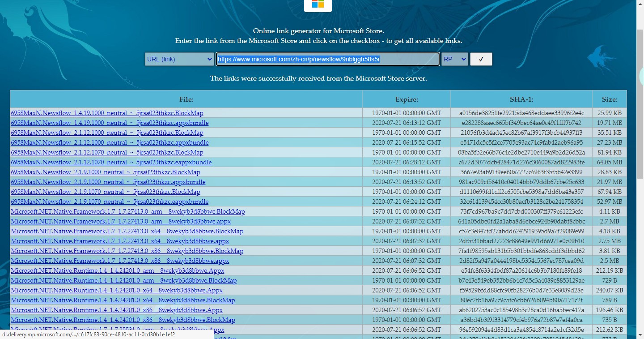Download NET.Native.Framework.1.7 x86 appx
The height and width of the screenshot is (339, 644).
(120, 261)
